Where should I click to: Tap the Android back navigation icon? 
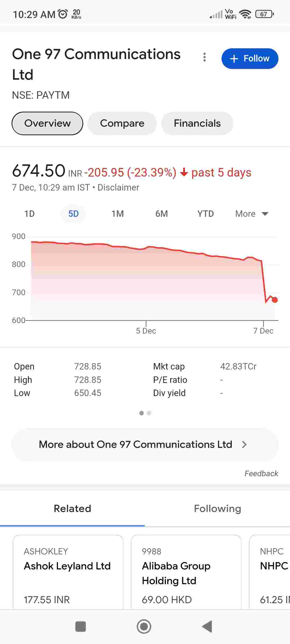(207, 627)
